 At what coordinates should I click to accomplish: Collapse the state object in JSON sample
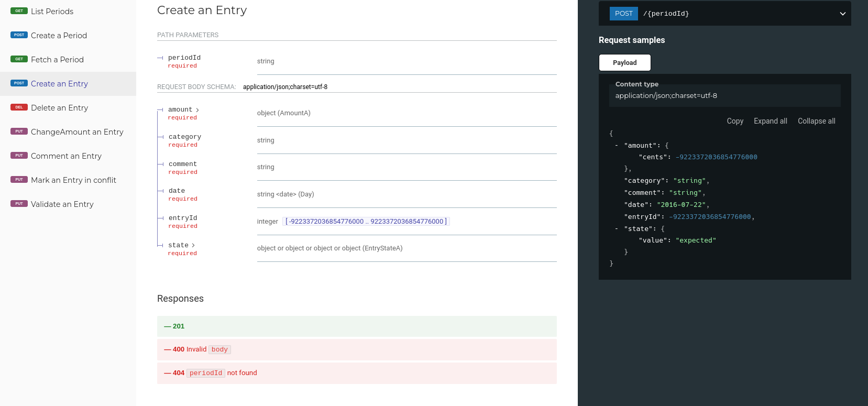(x=617, y=229)
